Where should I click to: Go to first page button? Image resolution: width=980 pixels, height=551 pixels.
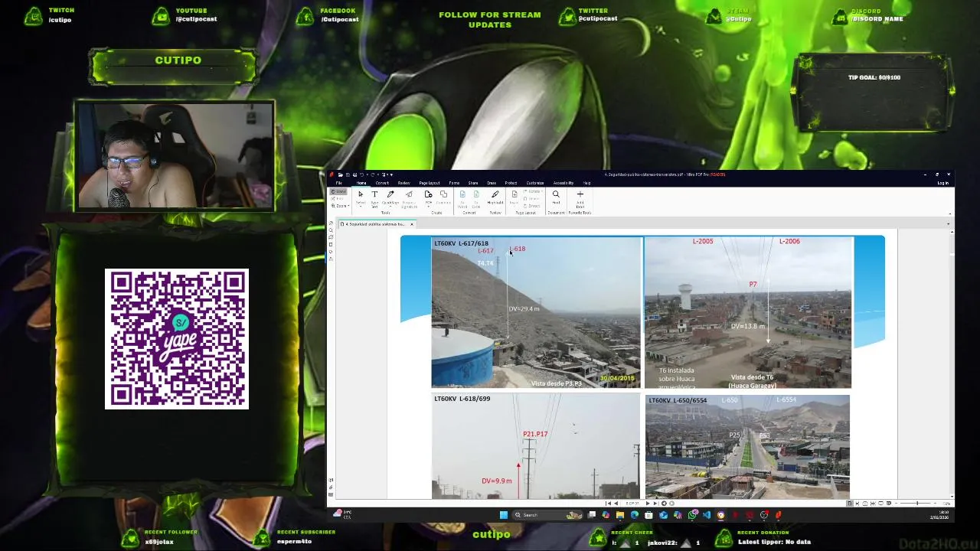(x=608, y=504)
